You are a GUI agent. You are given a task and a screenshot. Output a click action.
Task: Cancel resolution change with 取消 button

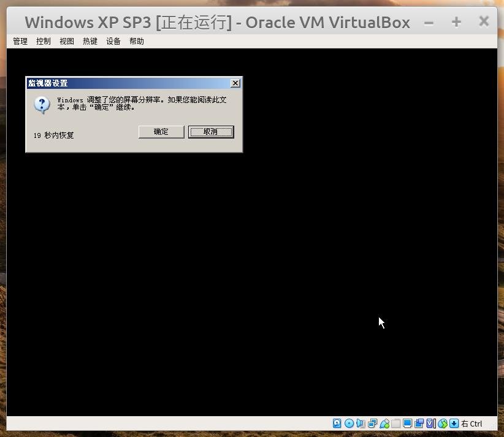point(211,132)
